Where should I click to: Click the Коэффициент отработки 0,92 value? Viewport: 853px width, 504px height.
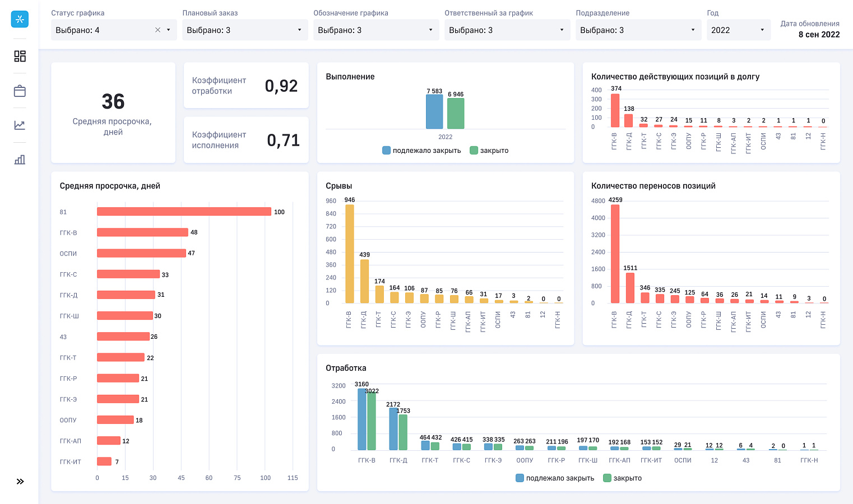281,86
